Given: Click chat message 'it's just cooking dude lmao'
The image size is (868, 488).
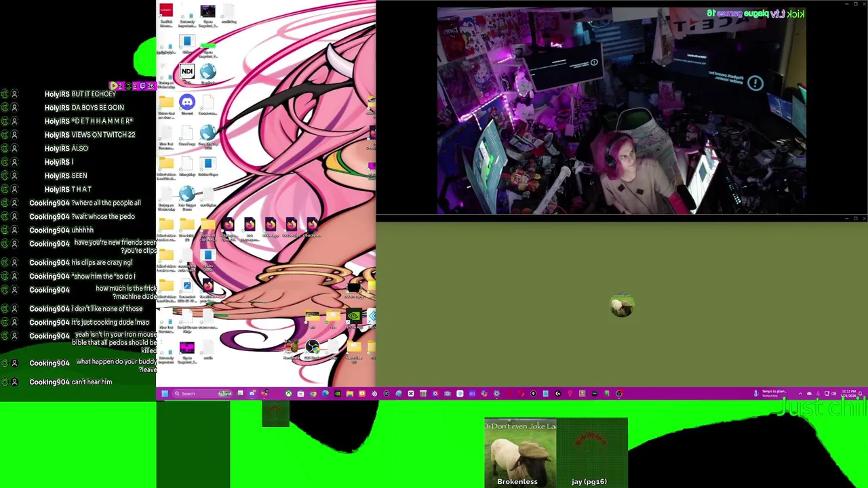Looking at the screenshot, I should 110,323.
